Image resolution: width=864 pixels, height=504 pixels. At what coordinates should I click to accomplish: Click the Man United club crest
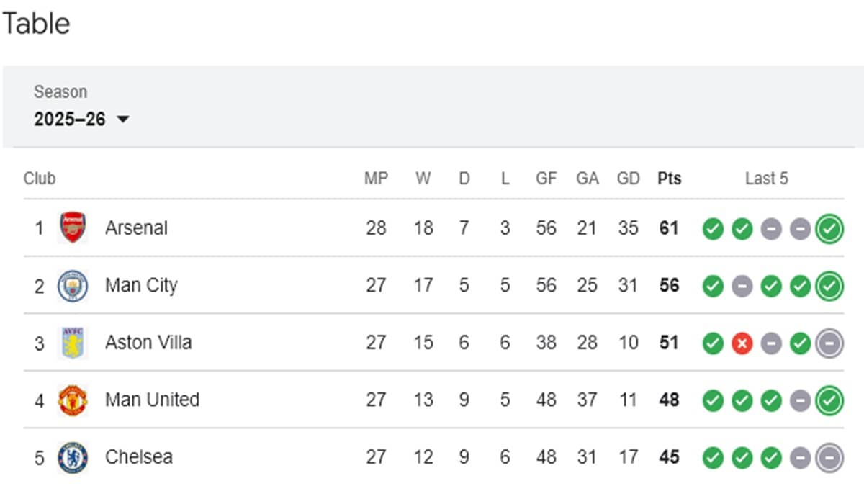coord(73,400)
